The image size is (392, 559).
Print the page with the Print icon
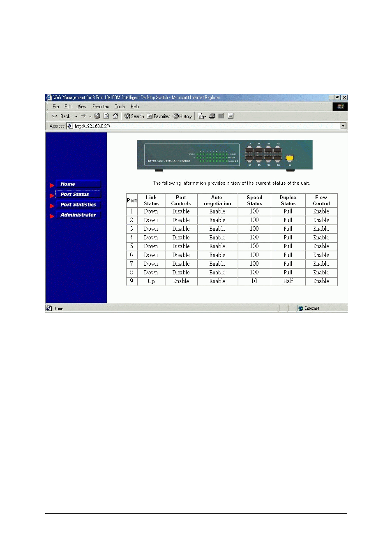(212, 116)
